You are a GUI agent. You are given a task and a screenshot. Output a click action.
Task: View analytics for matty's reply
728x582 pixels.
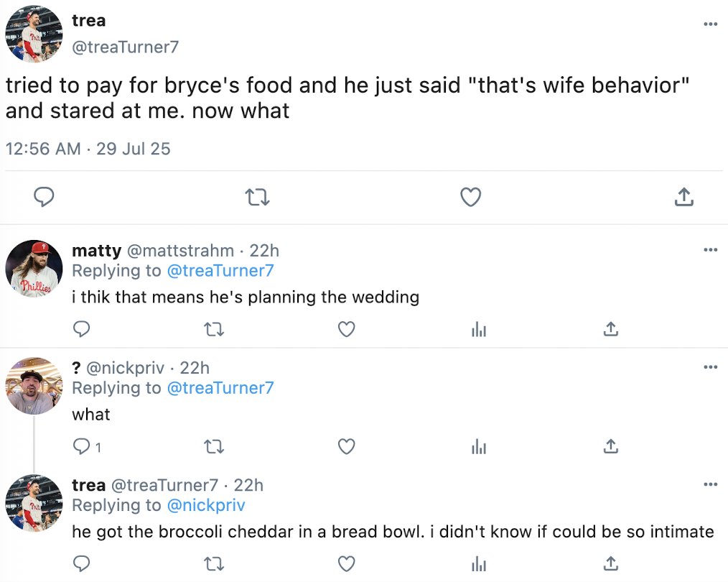coord(478,329)
